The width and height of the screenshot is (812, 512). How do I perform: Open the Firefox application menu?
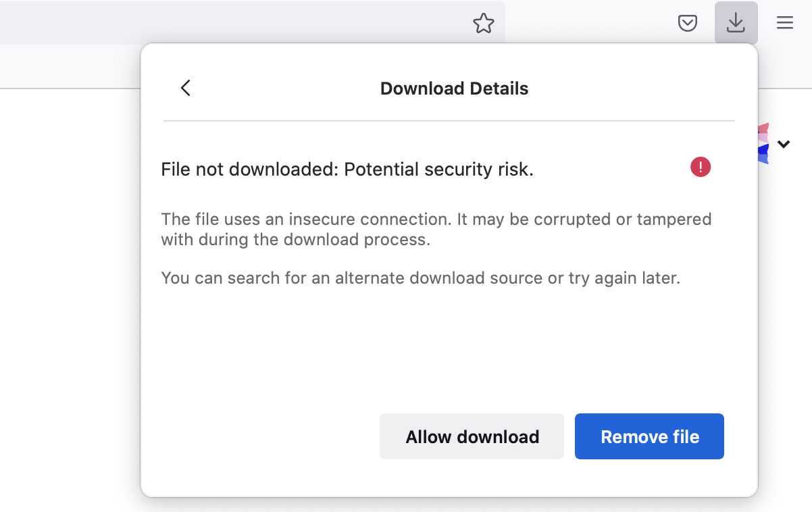coord(784,24)
